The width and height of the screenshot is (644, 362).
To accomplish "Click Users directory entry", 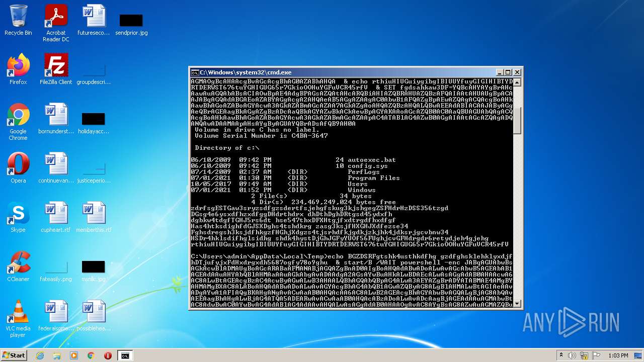I will click(358, 184).
